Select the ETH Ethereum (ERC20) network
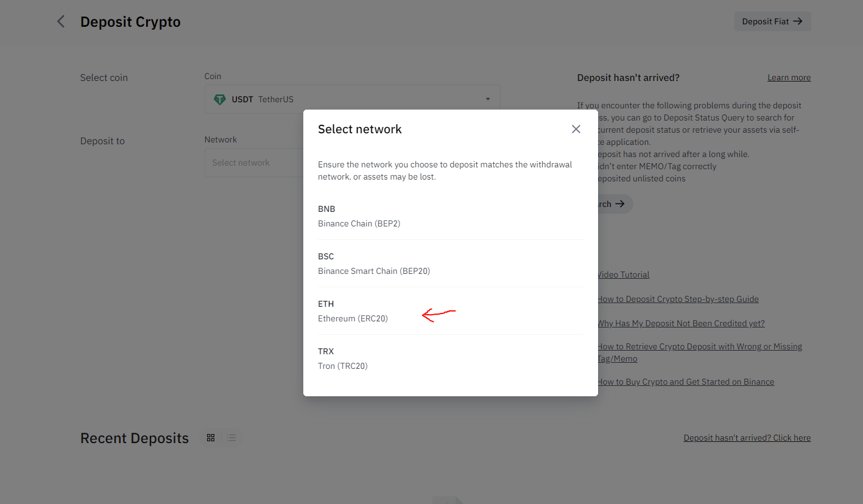The height and width of the screenshot is (504, 863). point(450,311)
